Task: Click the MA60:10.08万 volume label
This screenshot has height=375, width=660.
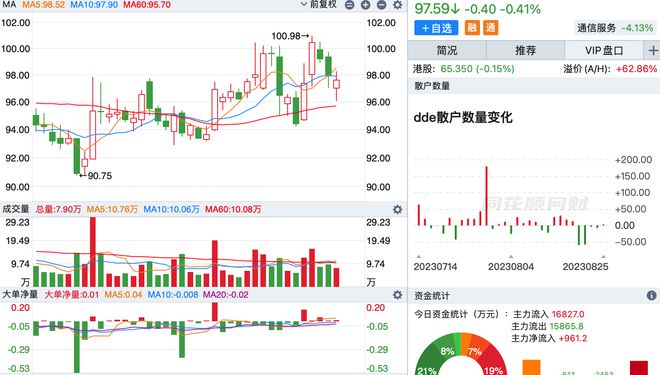Action: tap(233, 209)
